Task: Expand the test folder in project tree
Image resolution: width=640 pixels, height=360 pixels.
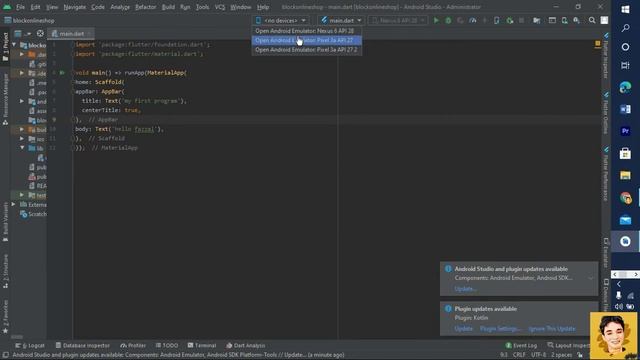Action: click(22, 195)
